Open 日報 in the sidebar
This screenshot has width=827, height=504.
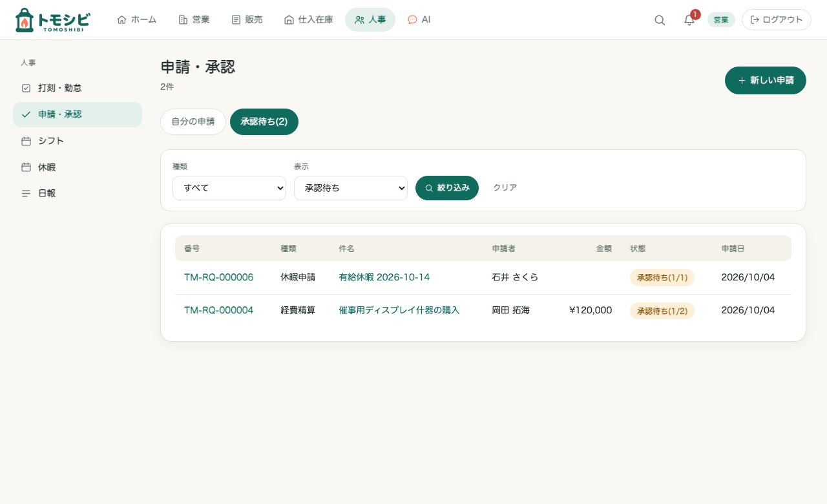[78, 193]
